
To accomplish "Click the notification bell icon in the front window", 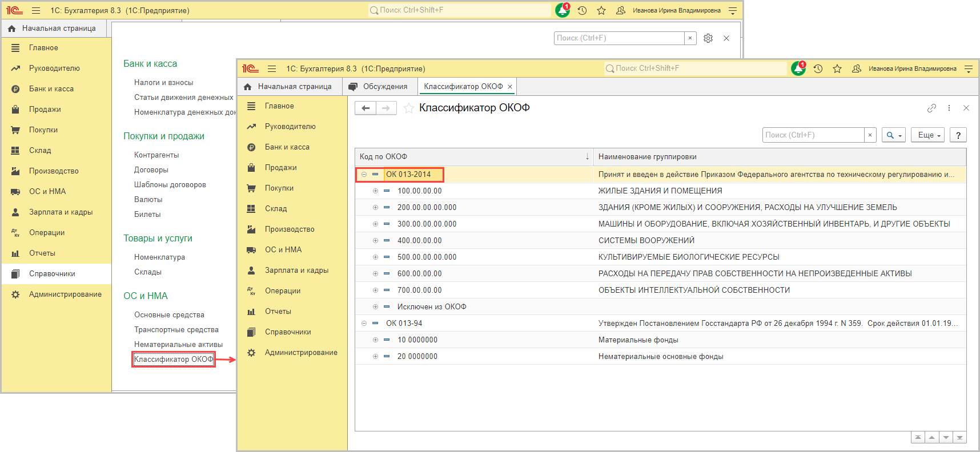I will (x=798, y=69).
